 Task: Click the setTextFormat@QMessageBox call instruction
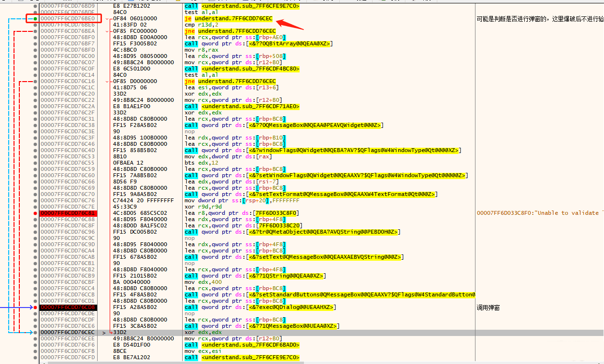[x=311, y=194]
